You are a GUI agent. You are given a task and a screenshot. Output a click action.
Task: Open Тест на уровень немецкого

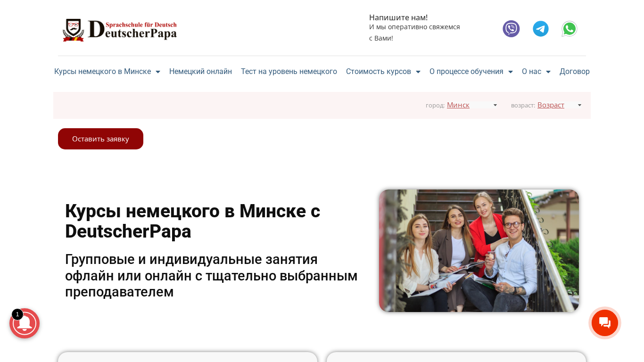(x=289, y=72)
